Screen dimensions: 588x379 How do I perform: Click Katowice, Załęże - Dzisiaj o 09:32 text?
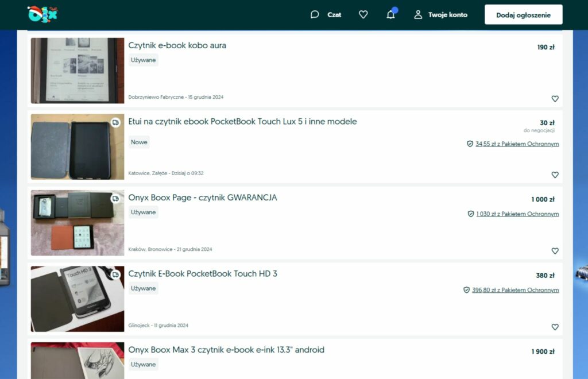(x=166, y=173)
